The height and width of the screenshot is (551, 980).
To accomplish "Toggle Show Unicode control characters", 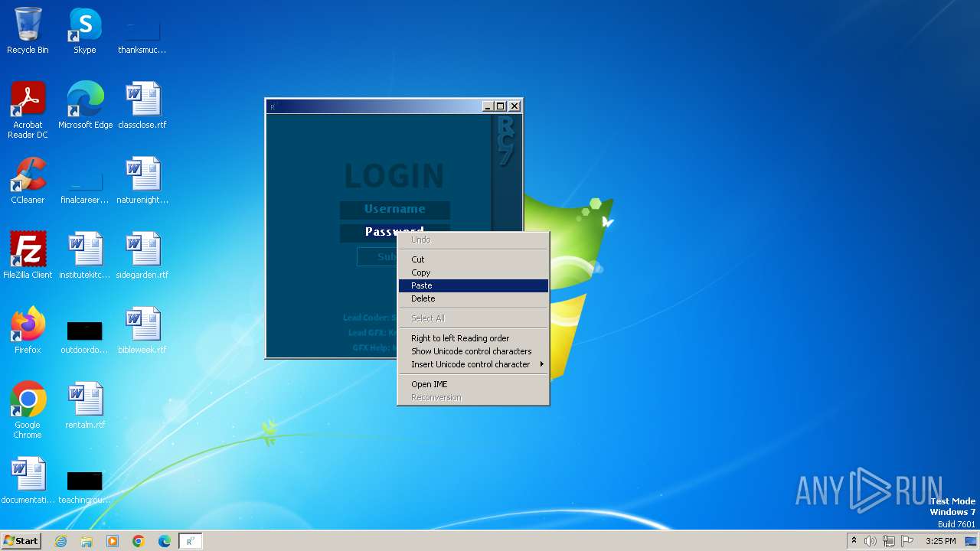I will 473,351.
